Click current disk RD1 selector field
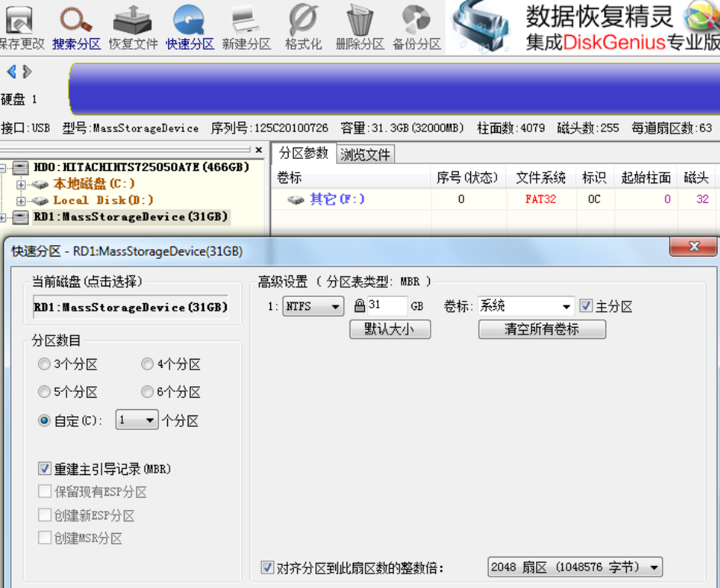Image resolution: width=720 pixels, height=588 pixels. [x=131, y=307]
